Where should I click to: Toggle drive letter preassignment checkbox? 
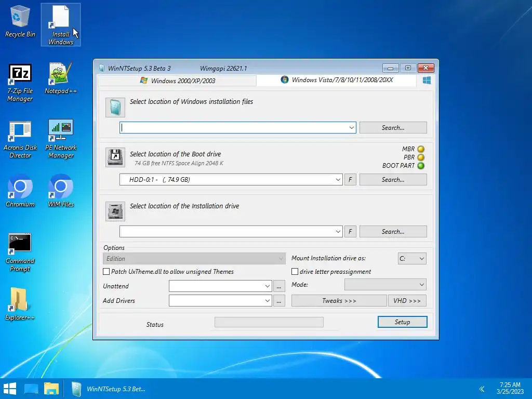point(295,271)
